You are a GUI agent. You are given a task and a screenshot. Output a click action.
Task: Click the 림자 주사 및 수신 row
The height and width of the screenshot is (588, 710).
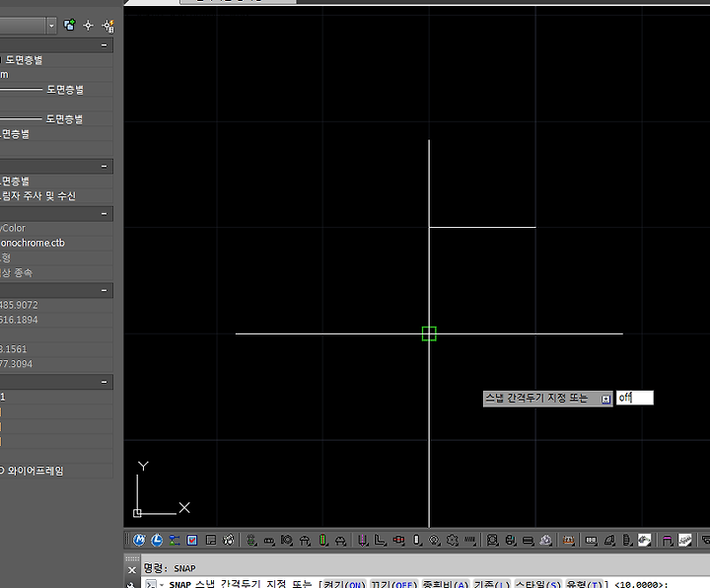(56, 196)
